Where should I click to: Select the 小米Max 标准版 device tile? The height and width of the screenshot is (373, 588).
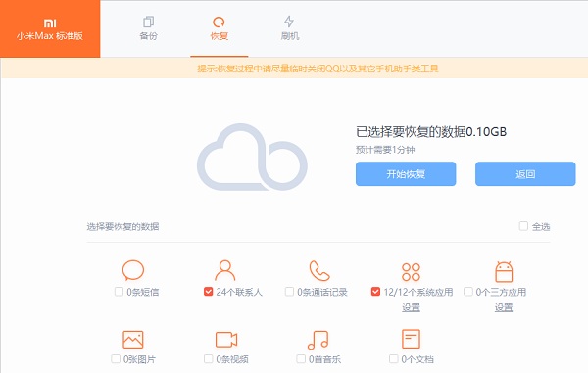[50, 28]
